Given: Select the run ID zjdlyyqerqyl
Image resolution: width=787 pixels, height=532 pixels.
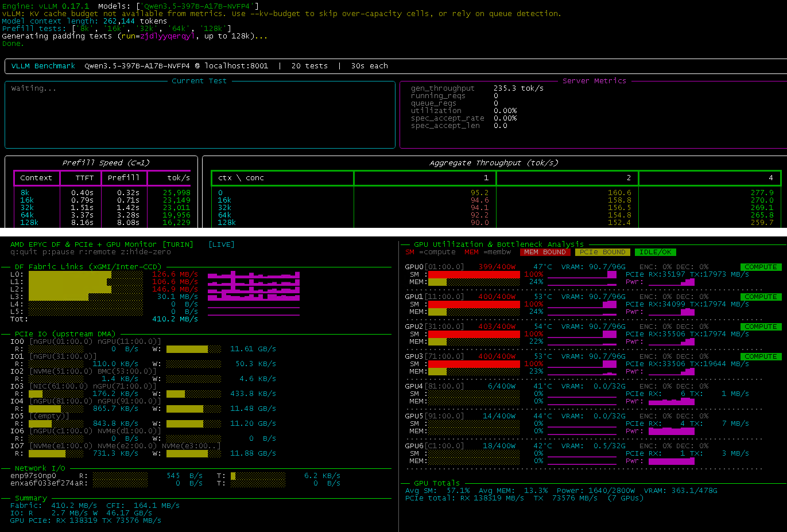Looking at the screenshot, I should pyautogui.click(x=168, y=36).
